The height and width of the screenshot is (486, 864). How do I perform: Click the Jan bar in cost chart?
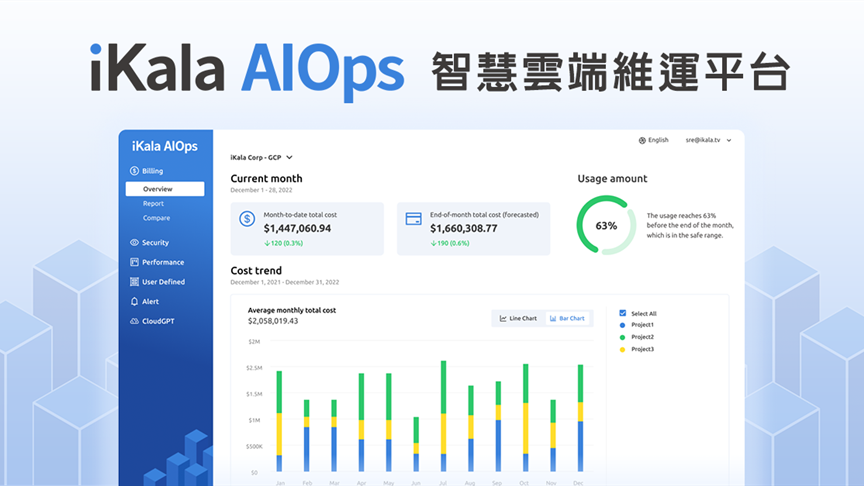[279, 422]
